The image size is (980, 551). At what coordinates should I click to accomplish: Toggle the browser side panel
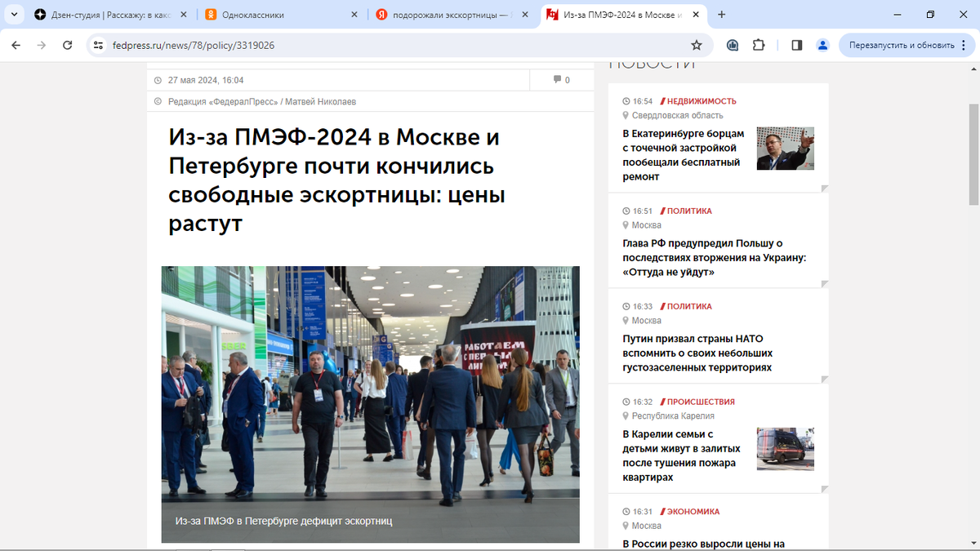pos(797,45)
